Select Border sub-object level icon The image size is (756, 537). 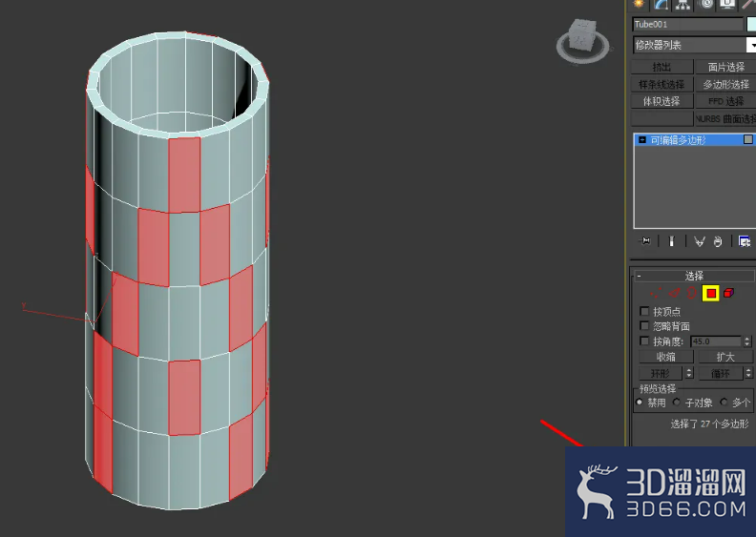tap(692, 293)
